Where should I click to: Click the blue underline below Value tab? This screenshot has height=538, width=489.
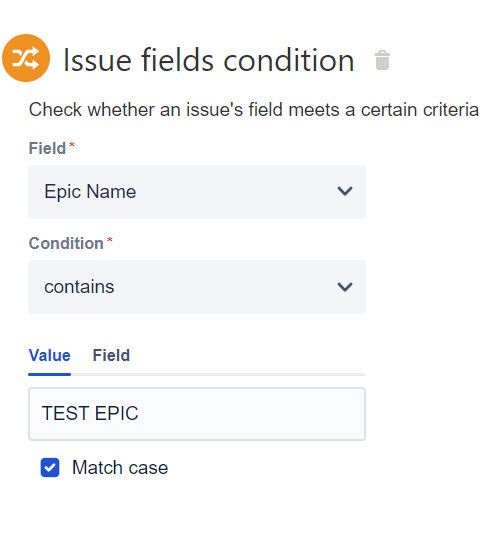pos(49,374)
